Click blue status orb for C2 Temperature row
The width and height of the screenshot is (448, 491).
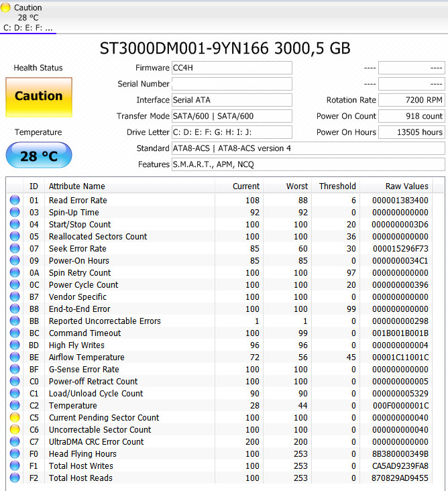[x=15, y=405]
